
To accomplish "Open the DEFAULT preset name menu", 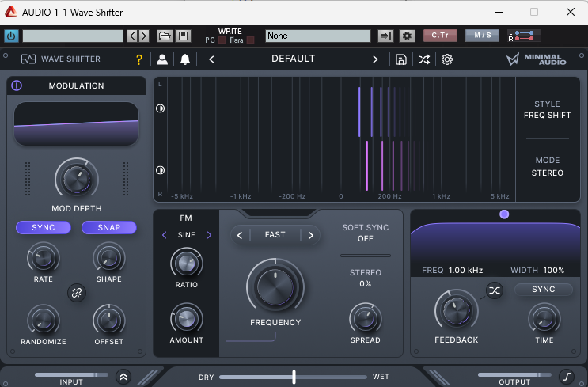I will click(x=294, y=59).
